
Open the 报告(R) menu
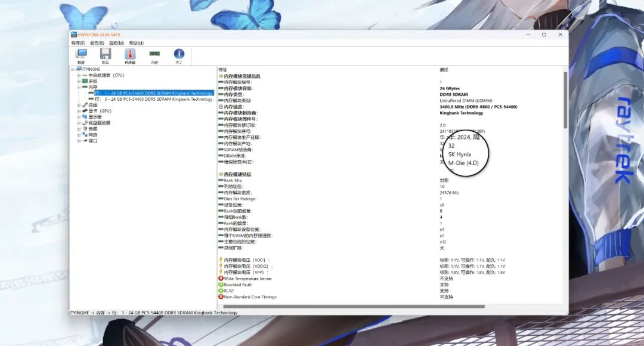pyautogui.click(x=97, y=43)
